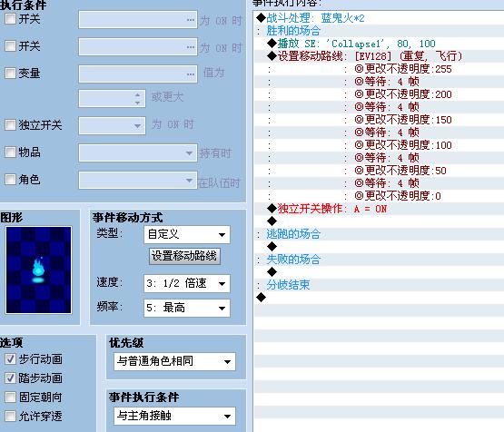Open the 变量 selection field
This screenshot has width=504, height=432.
pos(138,74)
